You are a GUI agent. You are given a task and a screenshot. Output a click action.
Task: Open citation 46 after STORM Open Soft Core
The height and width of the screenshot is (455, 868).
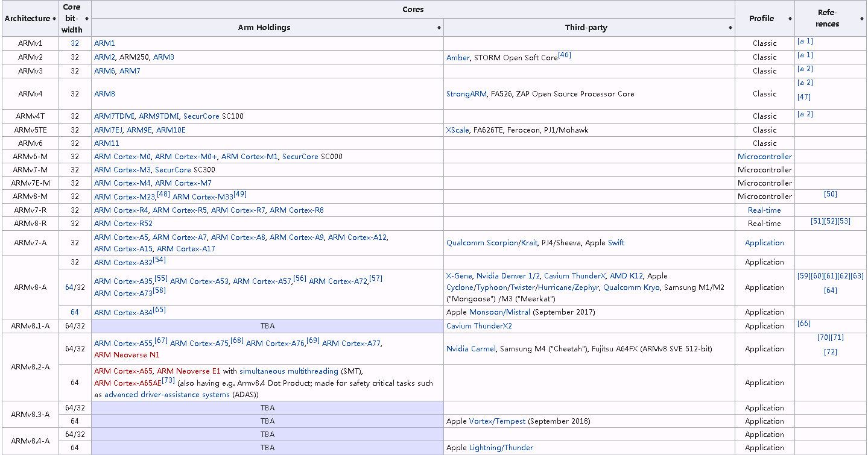(x=565, y=55)
